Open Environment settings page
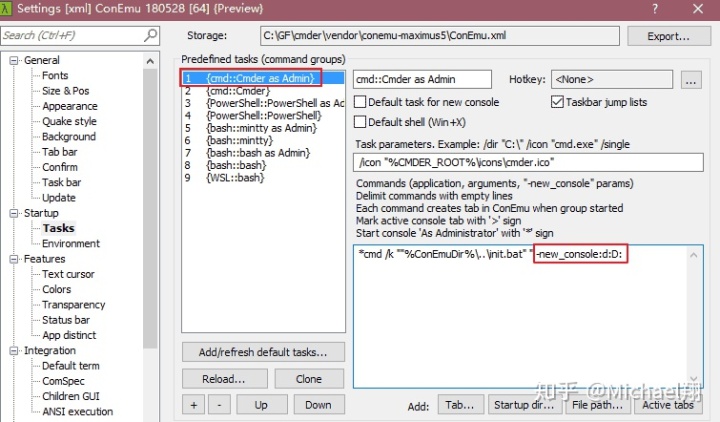This screenshot has height=422, width=720. coord(71,243)
